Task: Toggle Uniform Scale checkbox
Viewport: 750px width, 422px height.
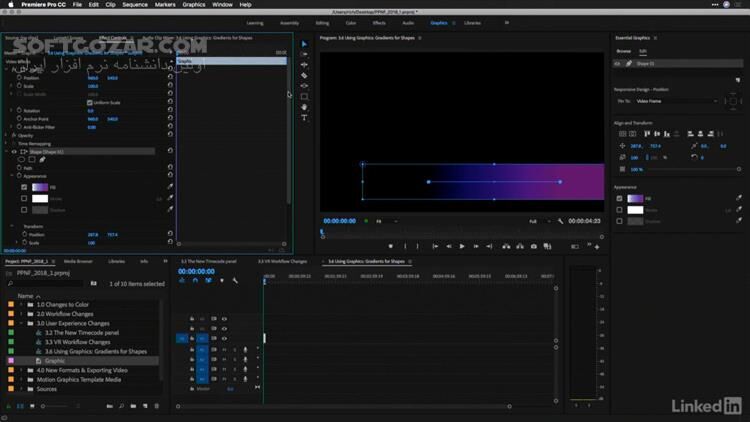Action: pyautogui.click(x=89, y=102)
